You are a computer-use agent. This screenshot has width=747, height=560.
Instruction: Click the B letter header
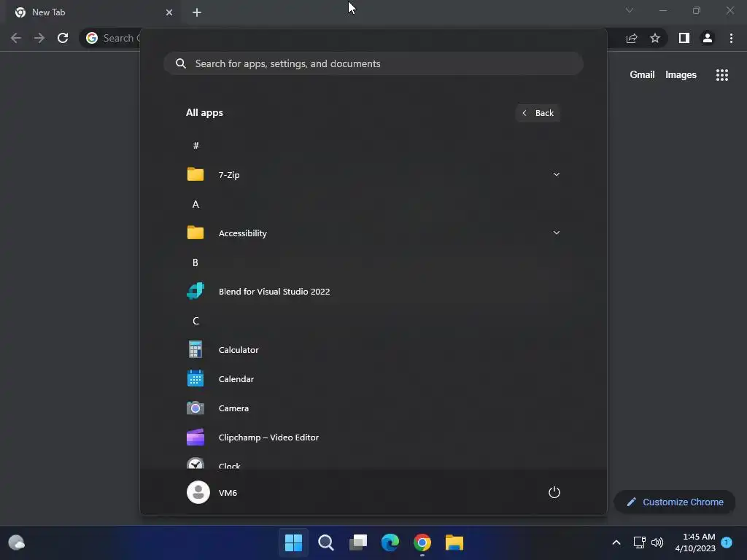[196, 262]
